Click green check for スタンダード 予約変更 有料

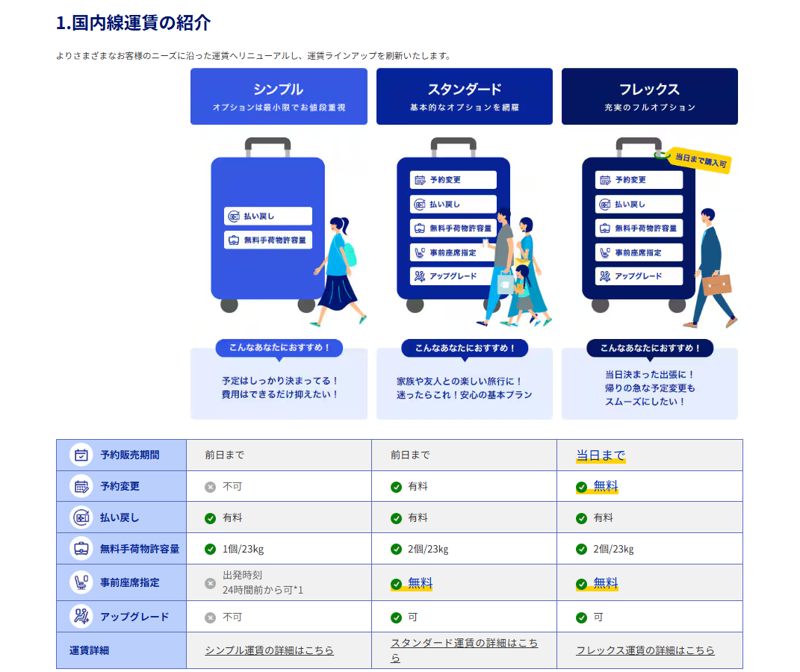pyautogui.click(x=396, y=487)
